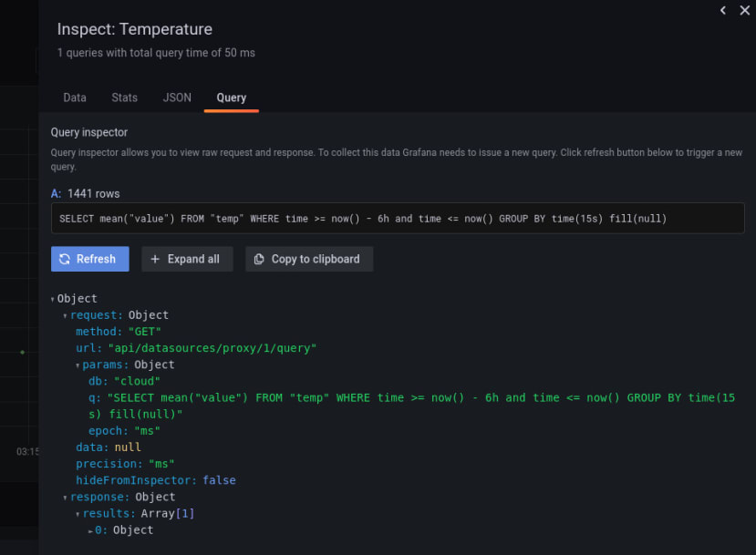
Task: Click the plus icon in Expand all
Action: [x=155, y=259]
